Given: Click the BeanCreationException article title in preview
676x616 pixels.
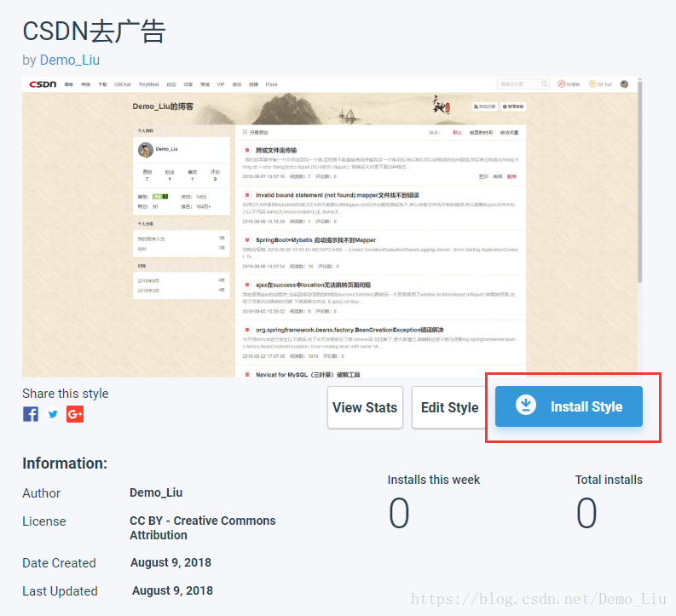Looking at the screenshot, I should tap(350, 330).
